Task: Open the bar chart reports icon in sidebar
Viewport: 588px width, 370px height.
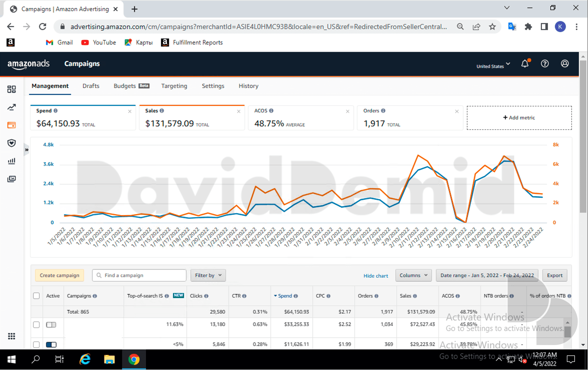Action: 11,161
